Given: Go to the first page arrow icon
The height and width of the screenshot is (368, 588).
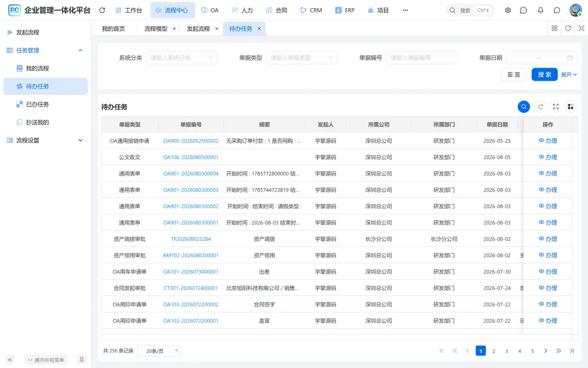Looking at the screenshot, I should (442, 351).
